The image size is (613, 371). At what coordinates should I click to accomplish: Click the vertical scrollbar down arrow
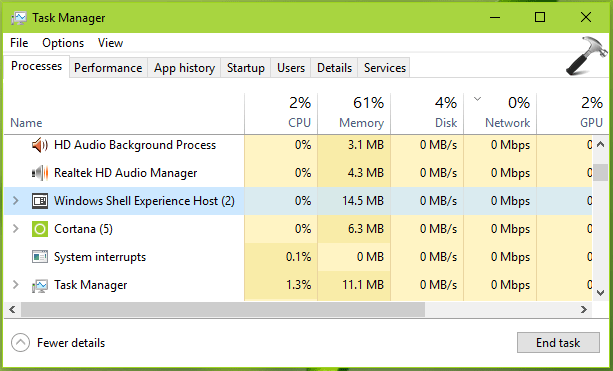(x=600, y=292)
